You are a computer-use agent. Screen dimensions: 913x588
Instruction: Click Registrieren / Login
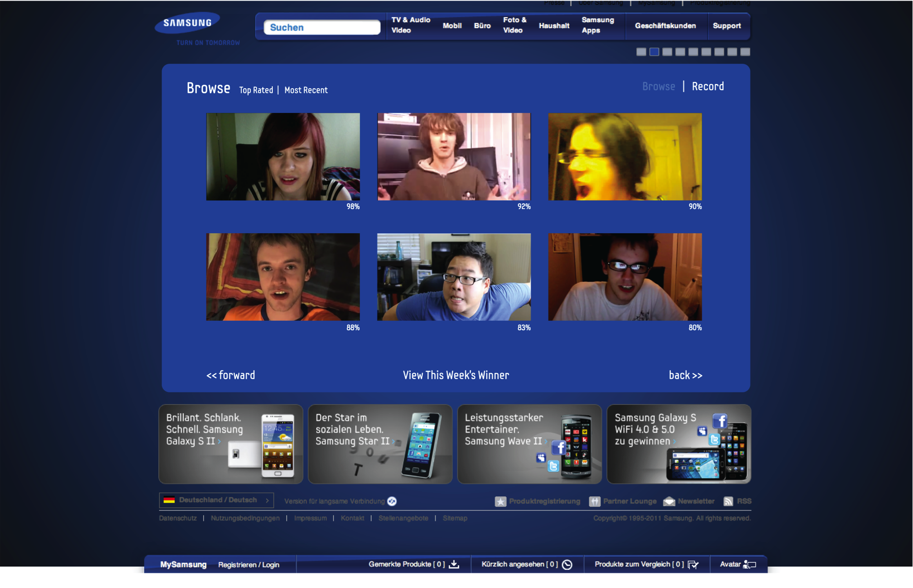click(249, 565)
